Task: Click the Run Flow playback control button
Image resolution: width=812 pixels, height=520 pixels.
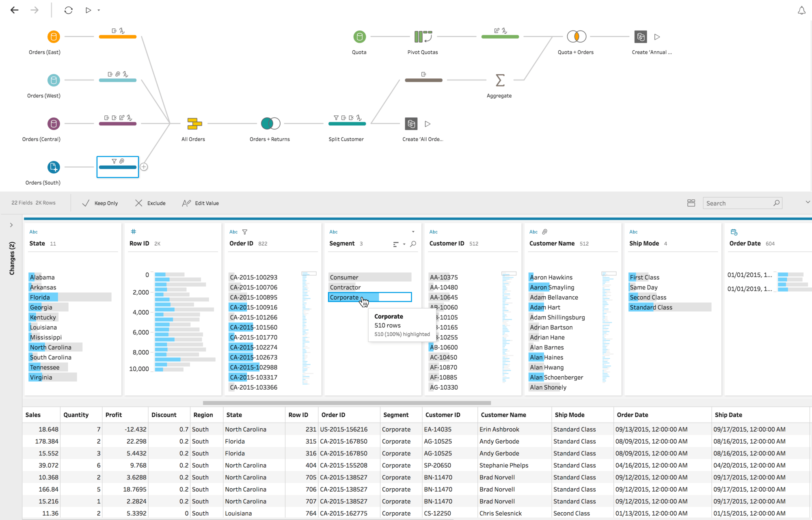Action: tap(88, 10)
